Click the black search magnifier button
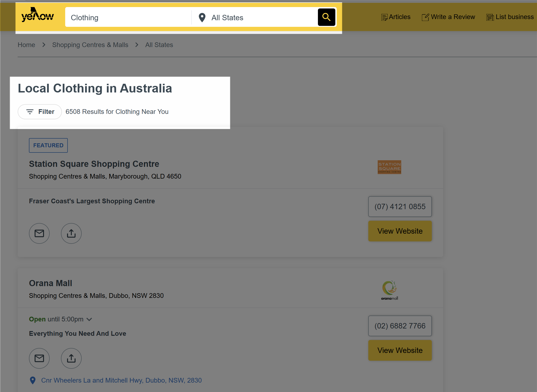Image resolution: width=537 pixels, height=392 pixels. click(326, 17)
